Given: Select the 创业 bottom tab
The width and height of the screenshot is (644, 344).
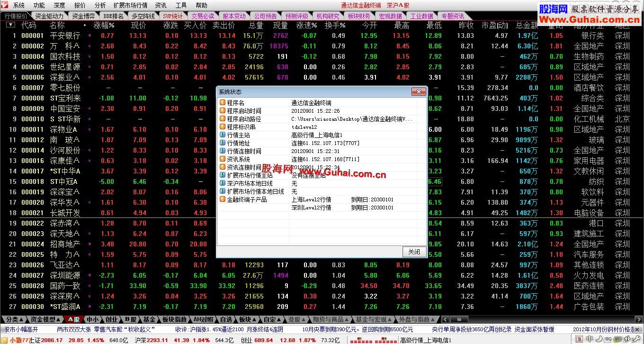Looking at the screenshot, I should (112, 319).
